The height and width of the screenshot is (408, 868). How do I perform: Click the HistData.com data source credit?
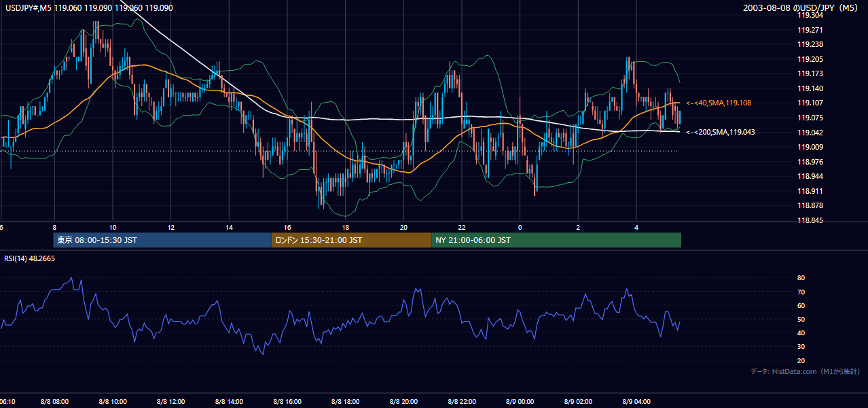806,371
